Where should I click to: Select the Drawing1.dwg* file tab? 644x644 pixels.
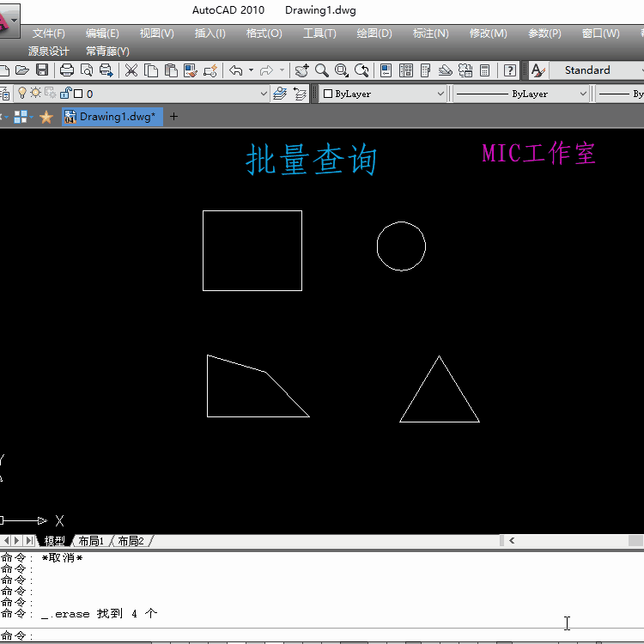(x=112, y=117)
